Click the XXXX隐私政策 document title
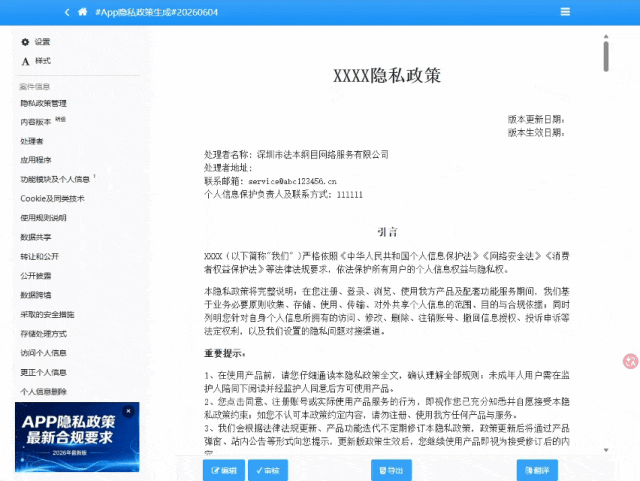Screen dimensions: 640x481 pyautogui.click(x=387, y=76)
